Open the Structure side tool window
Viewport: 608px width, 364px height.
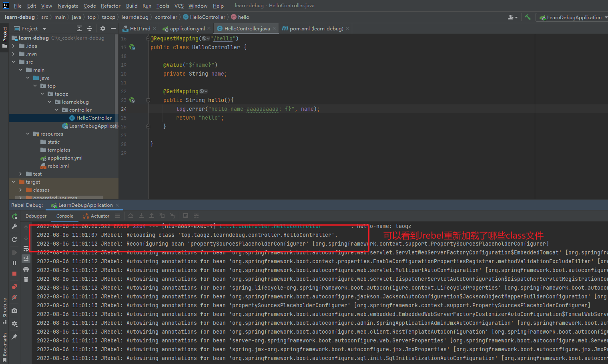point(4,310)
